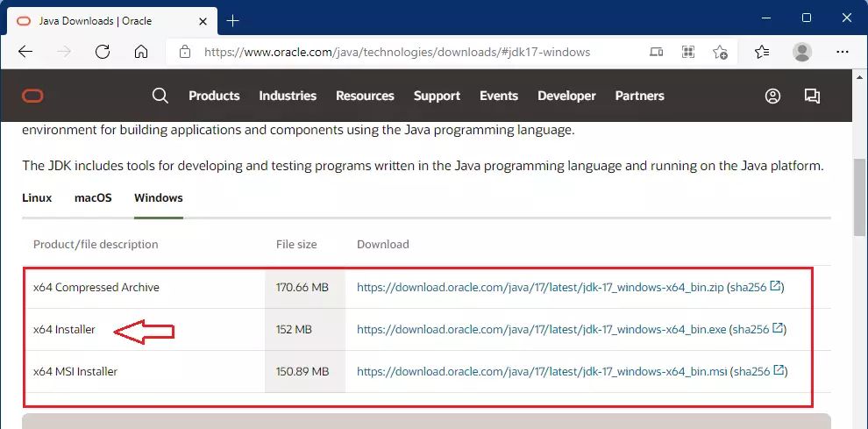This screenshot has width=868, height=429.
Task: Click the scrollbar up arrow
Action: (859, 77)
